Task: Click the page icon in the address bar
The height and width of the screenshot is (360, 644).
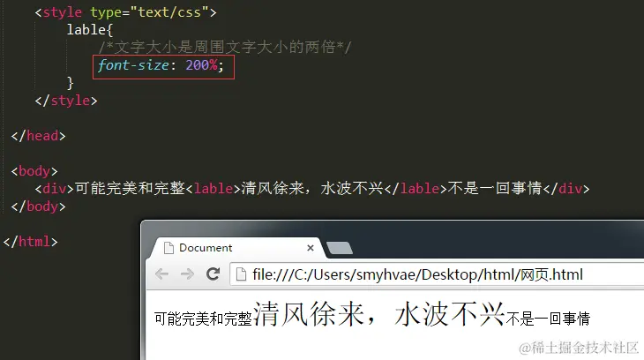Action: click(241, 274)
